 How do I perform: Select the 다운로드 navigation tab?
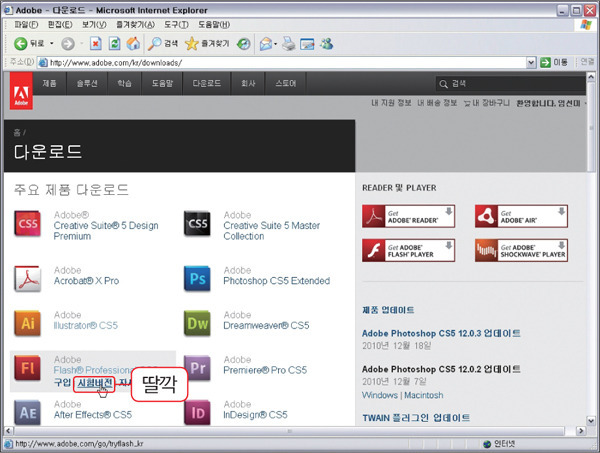[x=207, y=83]
